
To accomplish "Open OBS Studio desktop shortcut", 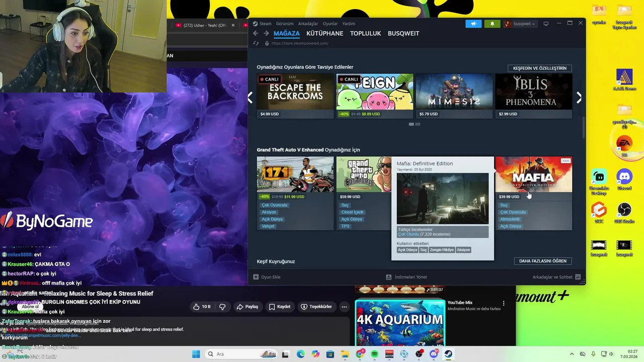I will point(624,213).
